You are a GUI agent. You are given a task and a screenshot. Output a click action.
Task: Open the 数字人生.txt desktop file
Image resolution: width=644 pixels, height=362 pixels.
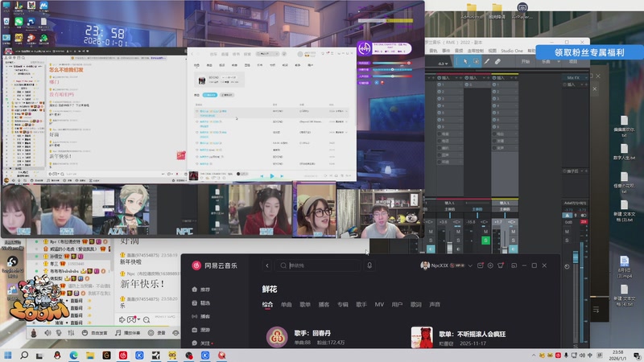point(625,151)
